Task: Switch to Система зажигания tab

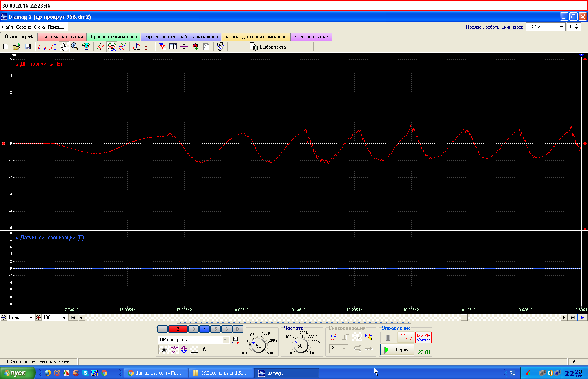Action: pyautogui.click(x=62, y=37)
